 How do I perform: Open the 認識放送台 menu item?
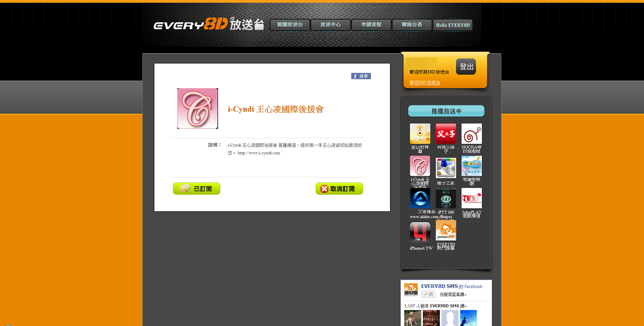click(x=290, y=25)
